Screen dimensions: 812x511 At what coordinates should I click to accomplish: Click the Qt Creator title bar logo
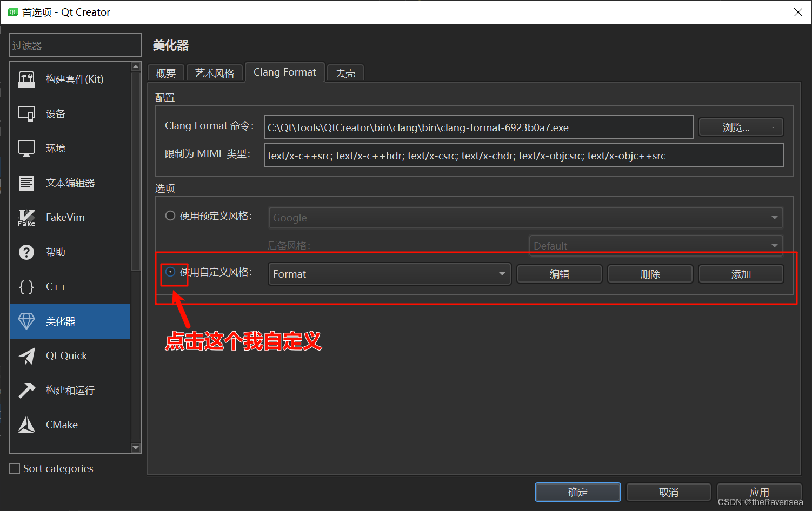tap(13, 12)
